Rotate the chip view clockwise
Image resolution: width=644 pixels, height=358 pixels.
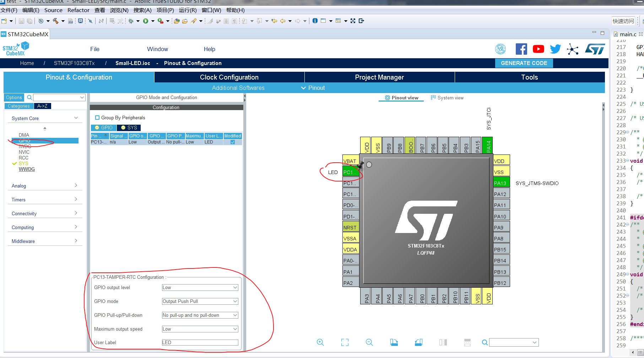(394, 342)
